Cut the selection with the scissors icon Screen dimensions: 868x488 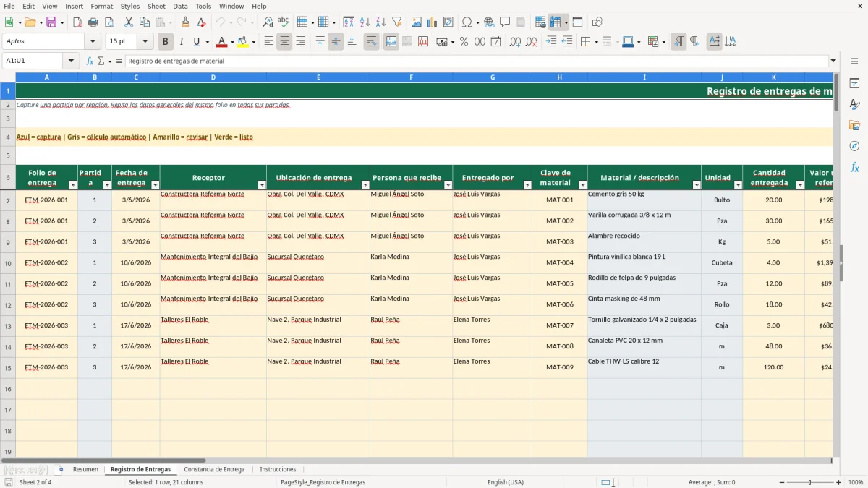[129, 22]
